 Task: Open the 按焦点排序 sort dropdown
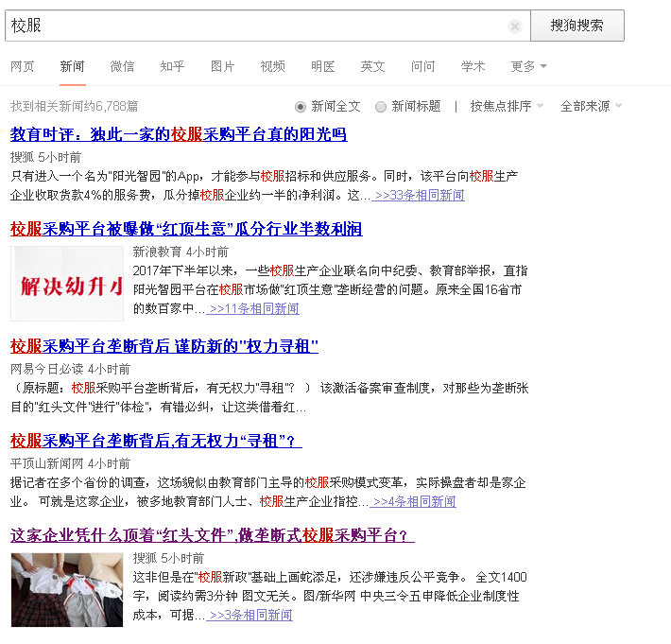point(507,107)
